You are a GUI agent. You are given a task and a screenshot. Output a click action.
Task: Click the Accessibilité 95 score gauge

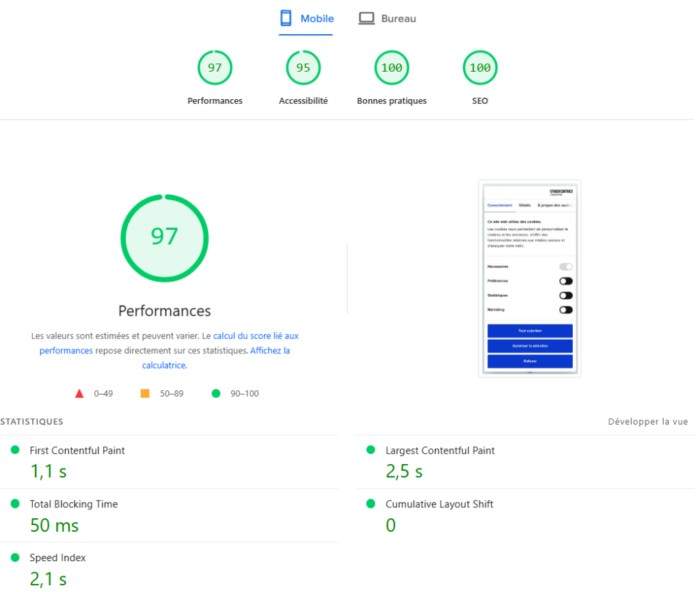(303, 68)
